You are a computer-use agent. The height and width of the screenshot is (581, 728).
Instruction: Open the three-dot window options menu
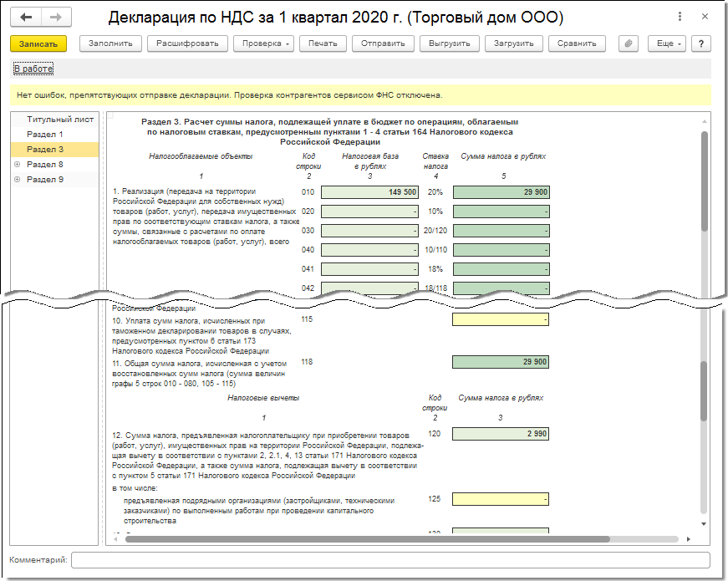point(680,17)
